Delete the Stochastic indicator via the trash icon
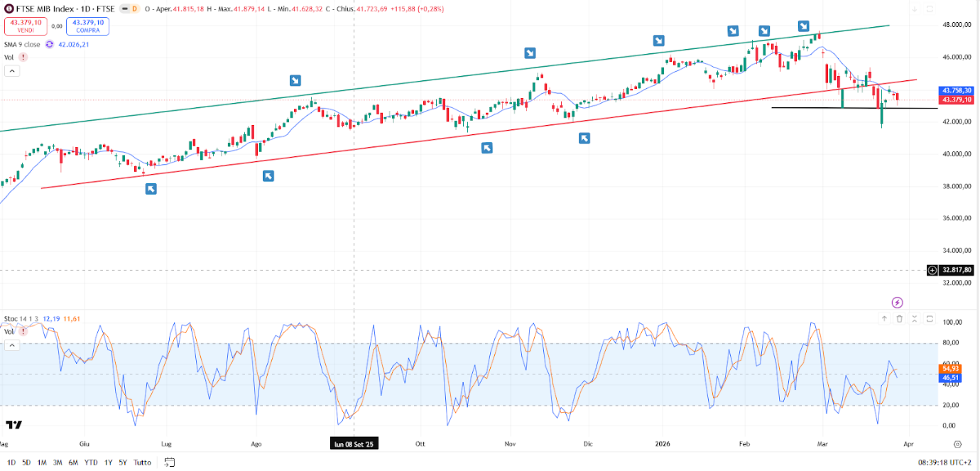Viewport: 980px width, 471px height. [x=900, y=318]
